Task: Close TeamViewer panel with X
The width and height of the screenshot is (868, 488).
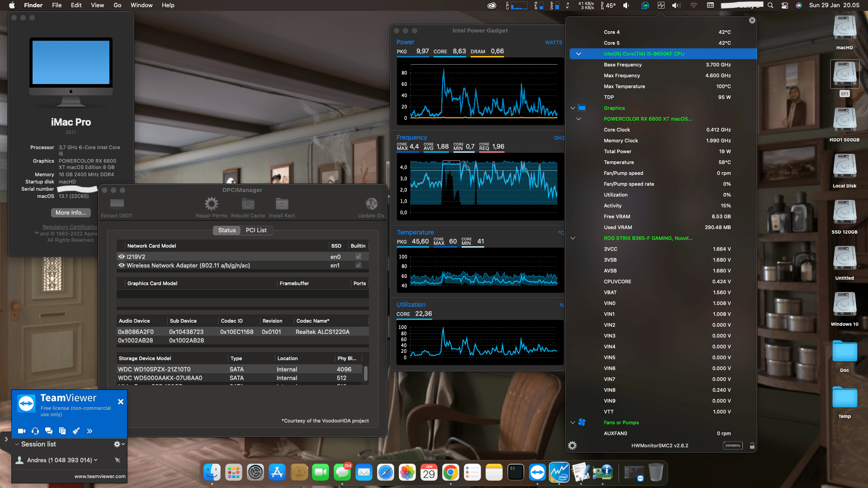Action: [x=121, y=402]
